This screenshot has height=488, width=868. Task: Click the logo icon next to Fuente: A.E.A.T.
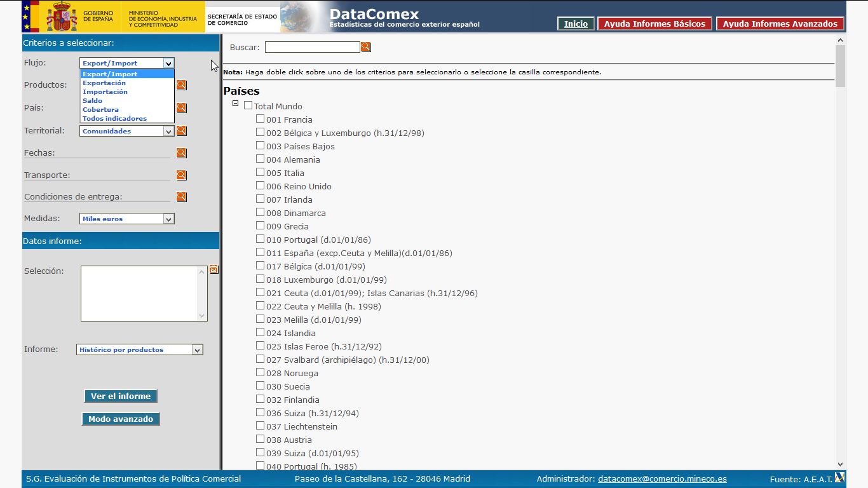tap(839, 477)
